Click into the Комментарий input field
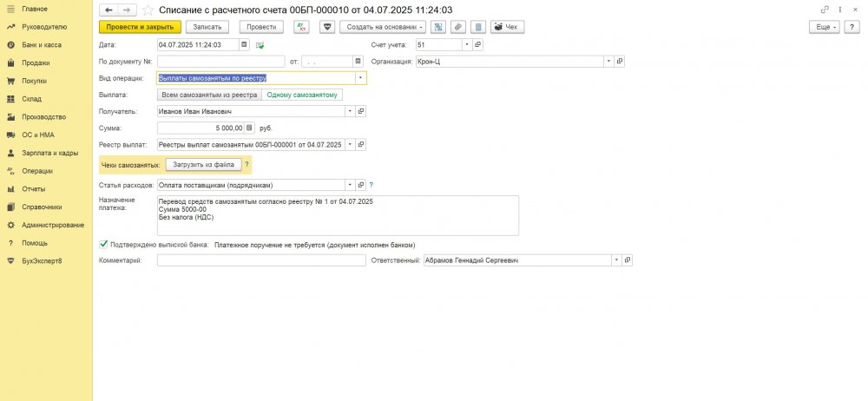 pyautogui.click(x=260, y=260)
